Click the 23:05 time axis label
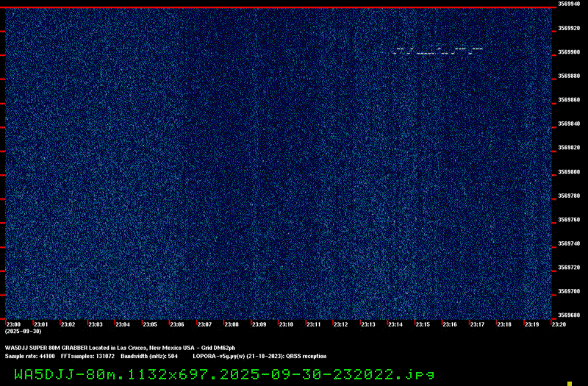 (150, 324)
